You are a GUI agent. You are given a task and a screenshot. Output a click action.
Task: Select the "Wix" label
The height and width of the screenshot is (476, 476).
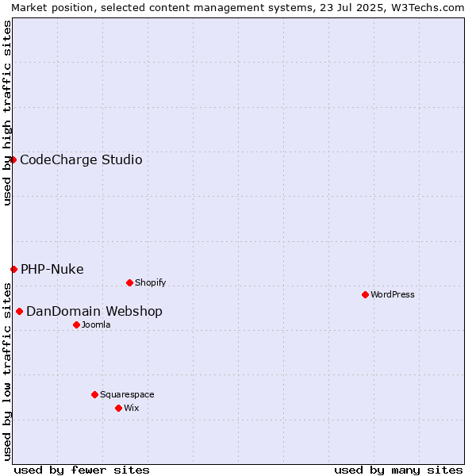132,408
